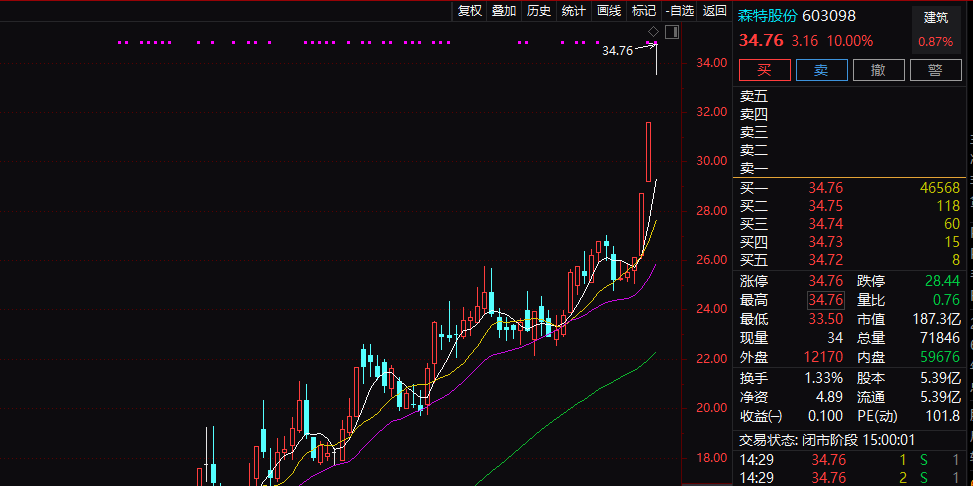Click the 最低 value 33.50
Viewport: 973px width, 486px height.
826,320
